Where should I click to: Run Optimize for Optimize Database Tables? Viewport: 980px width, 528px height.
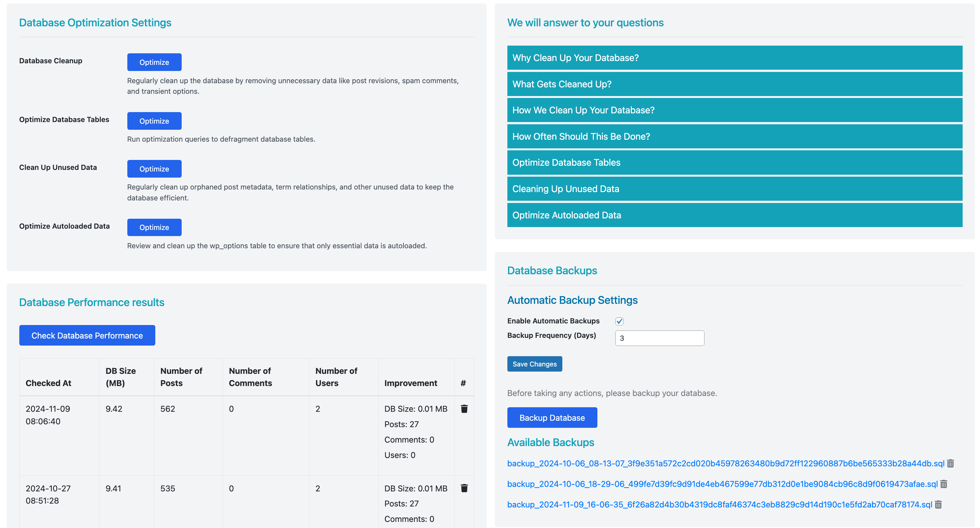154,121
